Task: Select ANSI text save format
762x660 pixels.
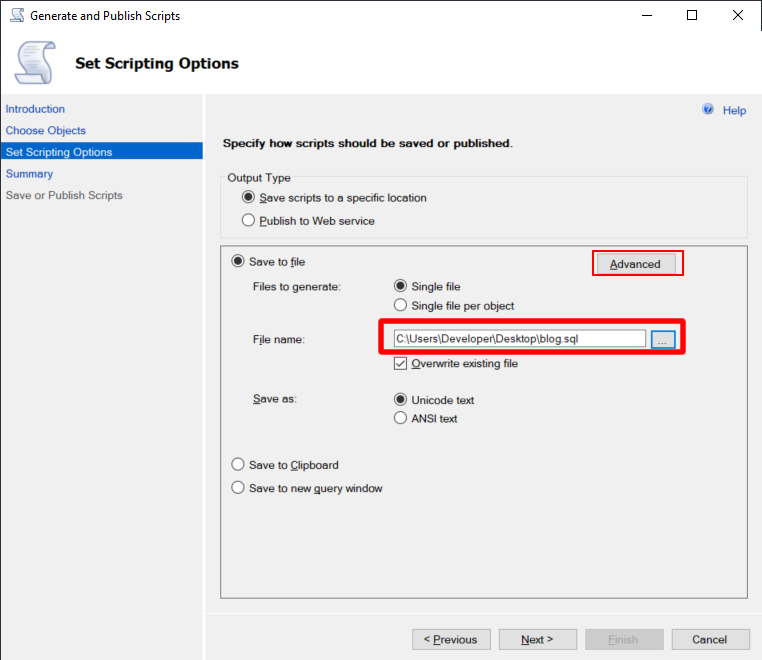Action: (400, 418)
